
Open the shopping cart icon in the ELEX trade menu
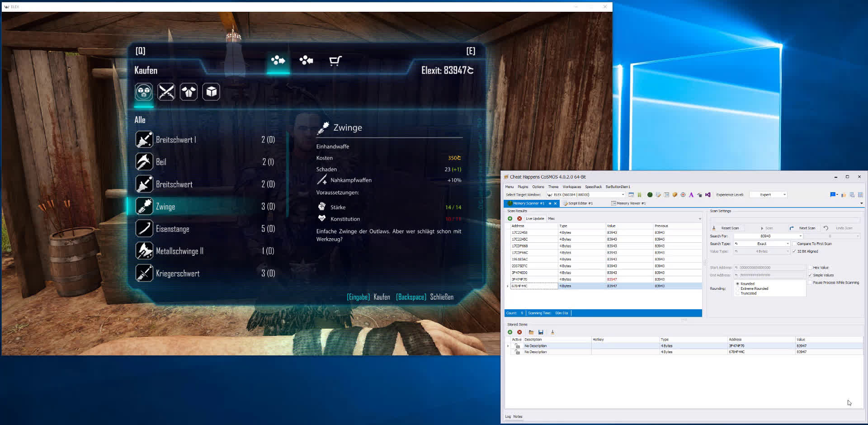tap(335, 61)
